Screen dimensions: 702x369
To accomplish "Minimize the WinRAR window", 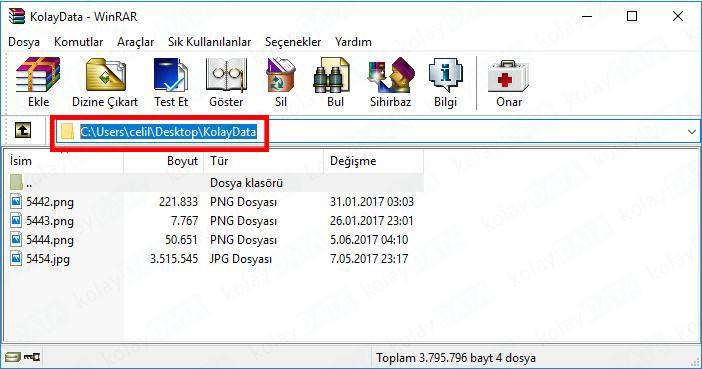I will [x=587, y=17].
